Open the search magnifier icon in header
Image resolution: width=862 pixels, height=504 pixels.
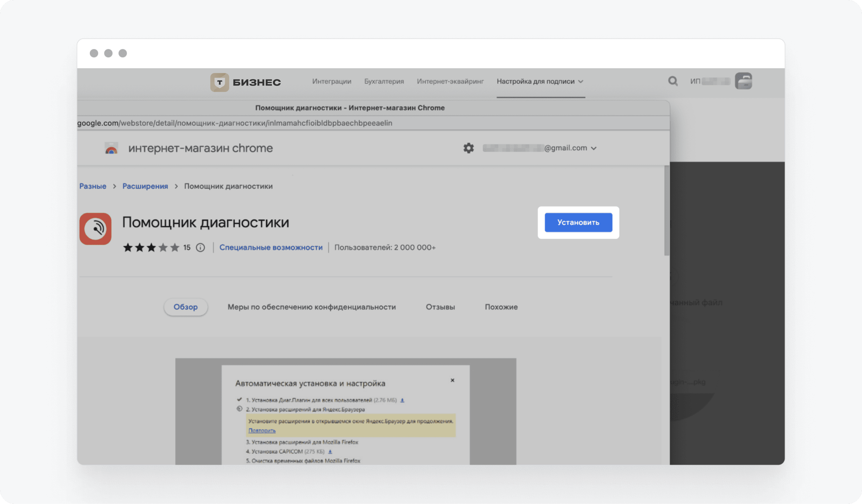point(673,81)
